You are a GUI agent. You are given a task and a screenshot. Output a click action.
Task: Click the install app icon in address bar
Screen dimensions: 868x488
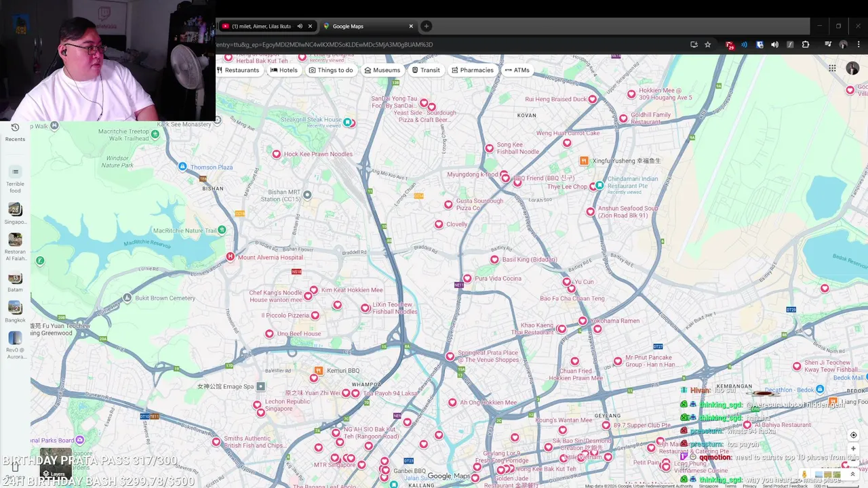[x=694, y=45]
